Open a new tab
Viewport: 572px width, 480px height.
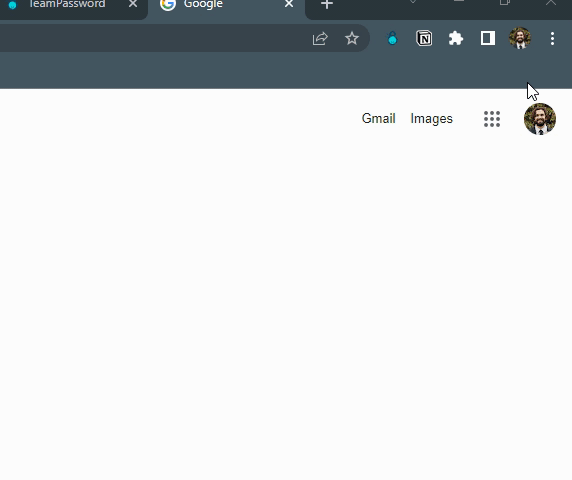click(327, 4)
